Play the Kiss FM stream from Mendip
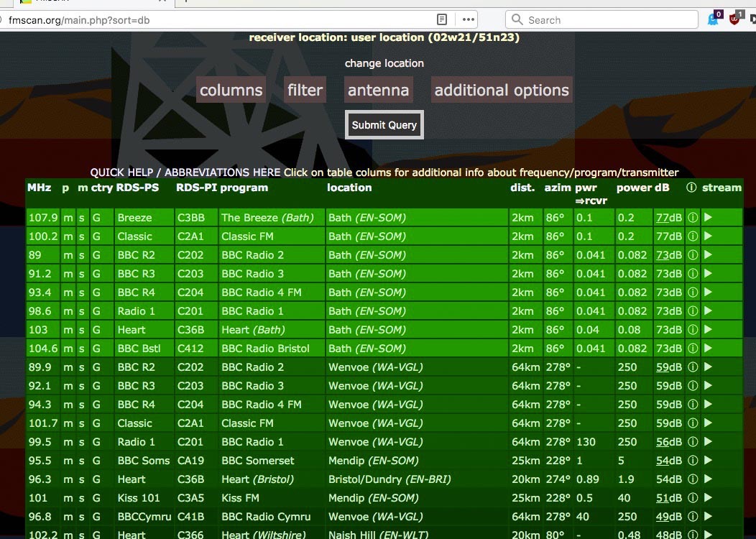The width and height of the screenshot is (756, 539). coord(707,497)
